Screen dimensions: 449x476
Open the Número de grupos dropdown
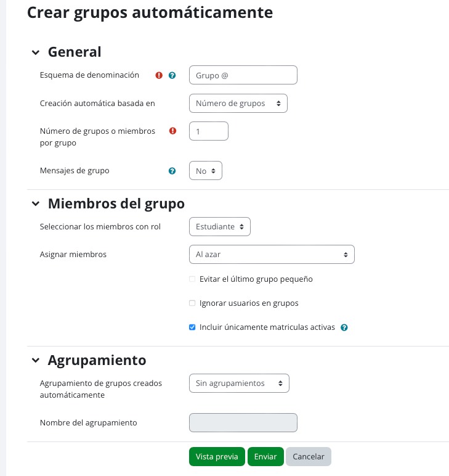[x=238, y=103]
